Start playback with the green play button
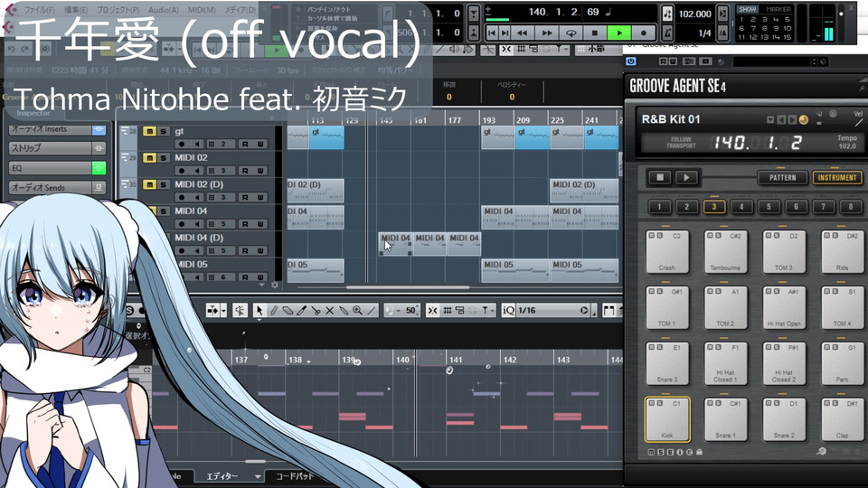Image resolution: width=868 pixels, height=488 pixels. (618, 33)
